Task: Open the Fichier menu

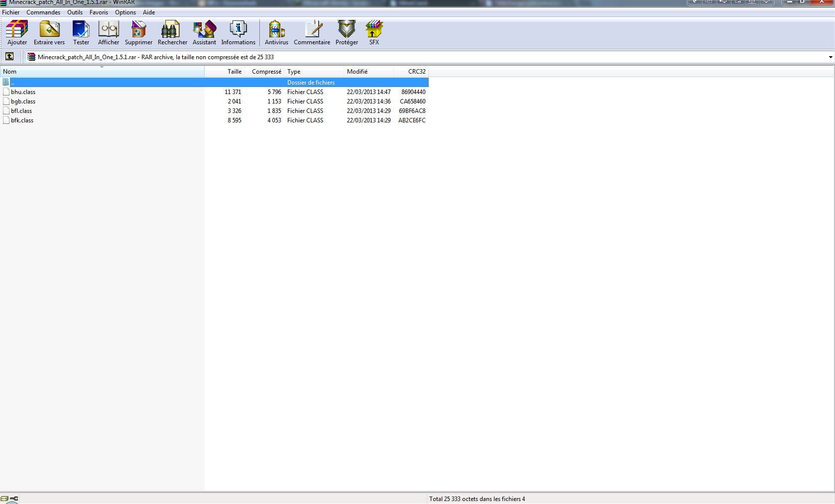Action: pos(11,12)
